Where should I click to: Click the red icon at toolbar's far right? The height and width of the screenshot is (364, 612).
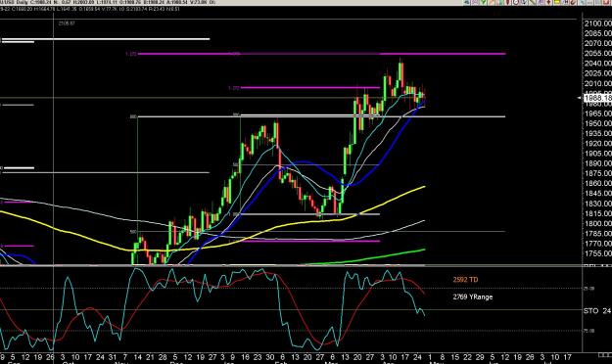pyautogui.click(x=606, y=2)
